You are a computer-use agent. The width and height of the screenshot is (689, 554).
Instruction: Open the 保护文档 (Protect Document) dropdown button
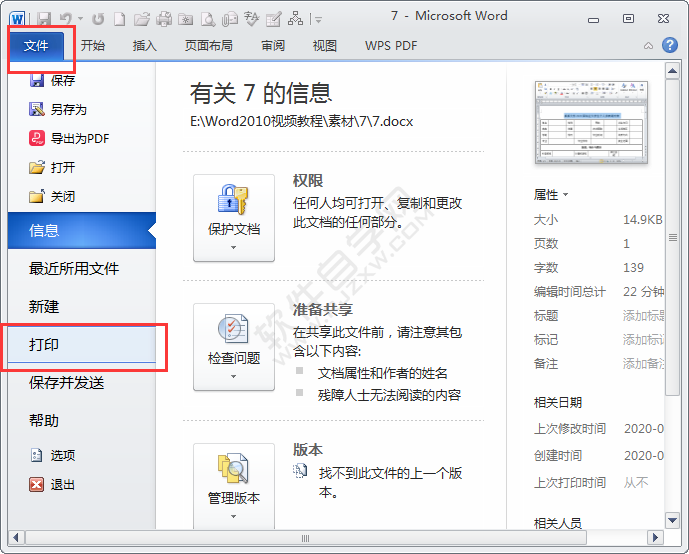234,218
